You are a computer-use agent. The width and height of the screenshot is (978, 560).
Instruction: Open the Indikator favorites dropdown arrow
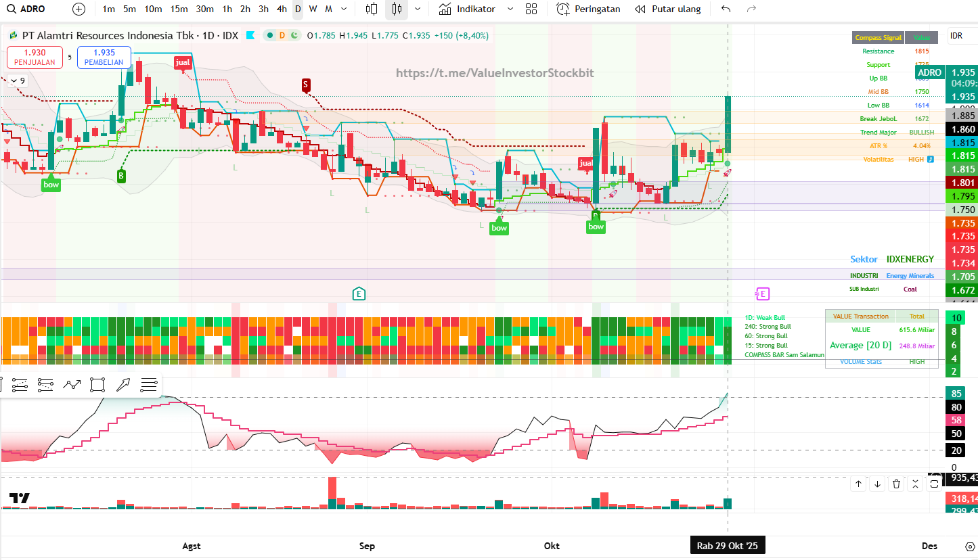[x=510, y=9]
